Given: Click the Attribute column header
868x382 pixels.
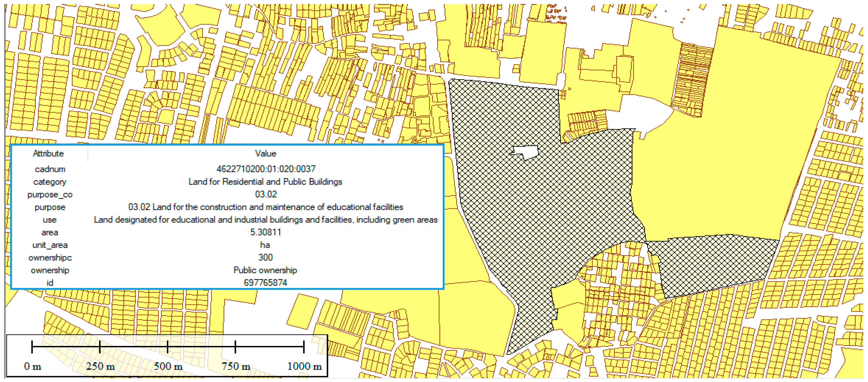Looking at the screenshot, I should 48,153.
